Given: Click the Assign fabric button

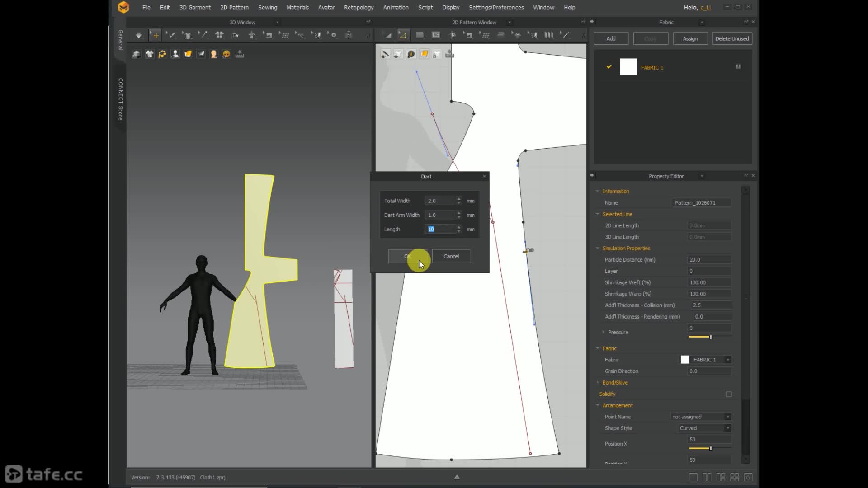Looking at the screenshot, I should (x=690, y=38).
